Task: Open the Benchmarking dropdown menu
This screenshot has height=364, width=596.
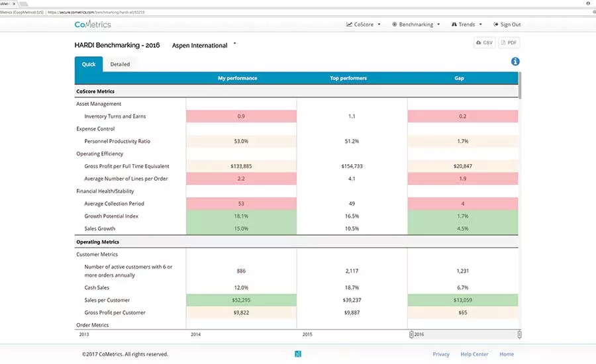Action: [416, 24]
